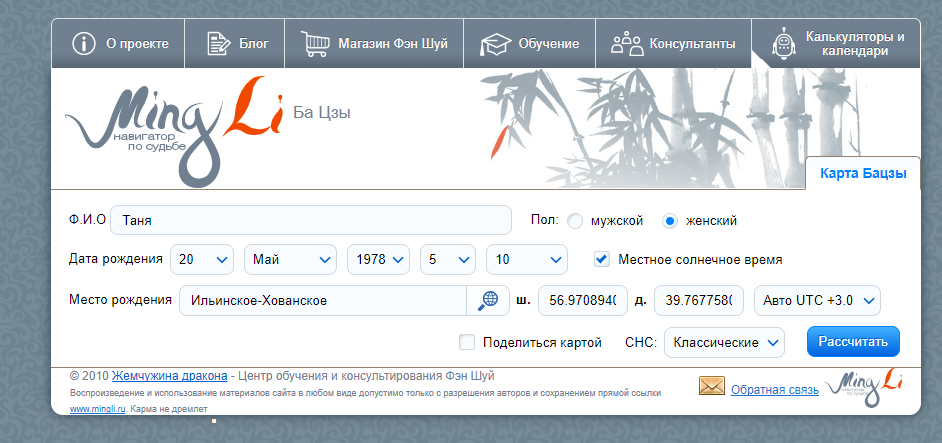Open the Магазин Фэн Шуй menu item
This screenshot has height=443, width=942.
tap(392, 44)
